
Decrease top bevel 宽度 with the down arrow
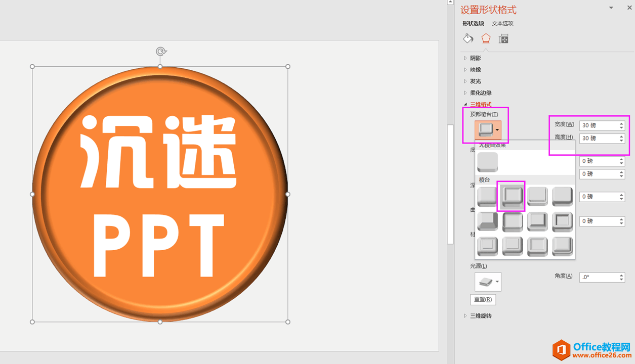[622, 128]
